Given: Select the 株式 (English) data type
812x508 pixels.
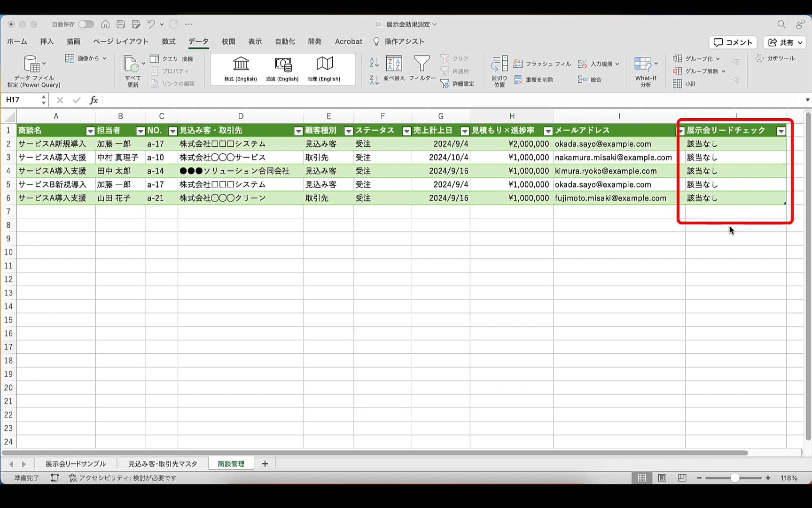Looking at the screenshot, I should coord(241,69).
